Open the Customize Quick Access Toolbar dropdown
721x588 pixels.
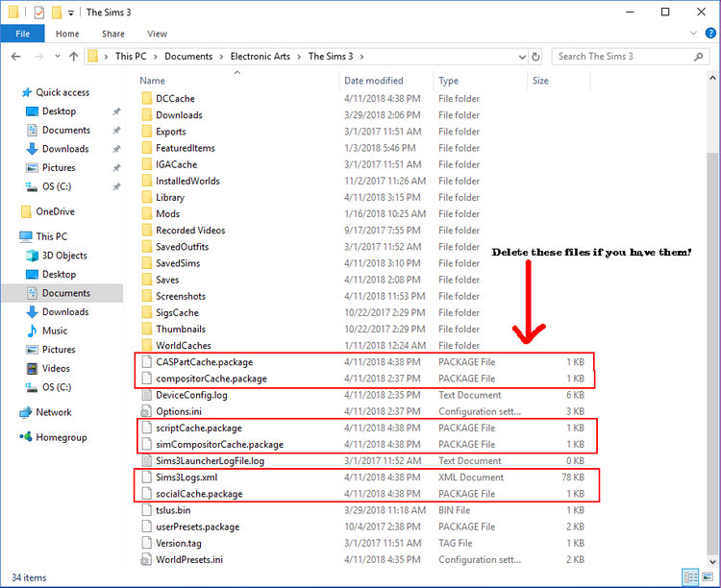[x=71, y=12]
